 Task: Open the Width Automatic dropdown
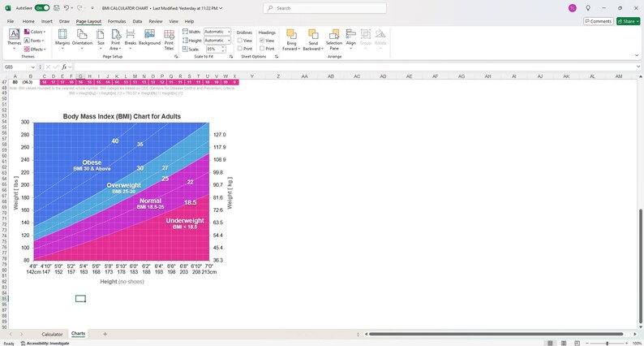click(x=229, y=32)
